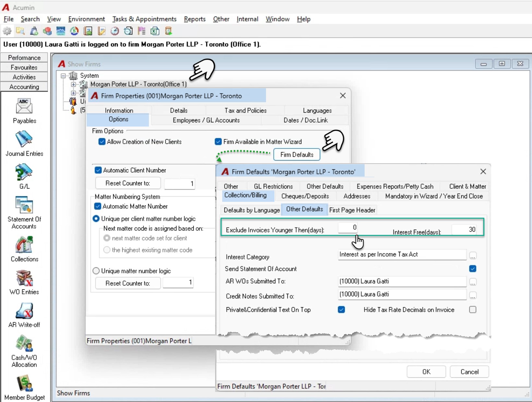Click the blue chart toolbar icon
Screen dimensions: 532x402
(x=61, y=31)
